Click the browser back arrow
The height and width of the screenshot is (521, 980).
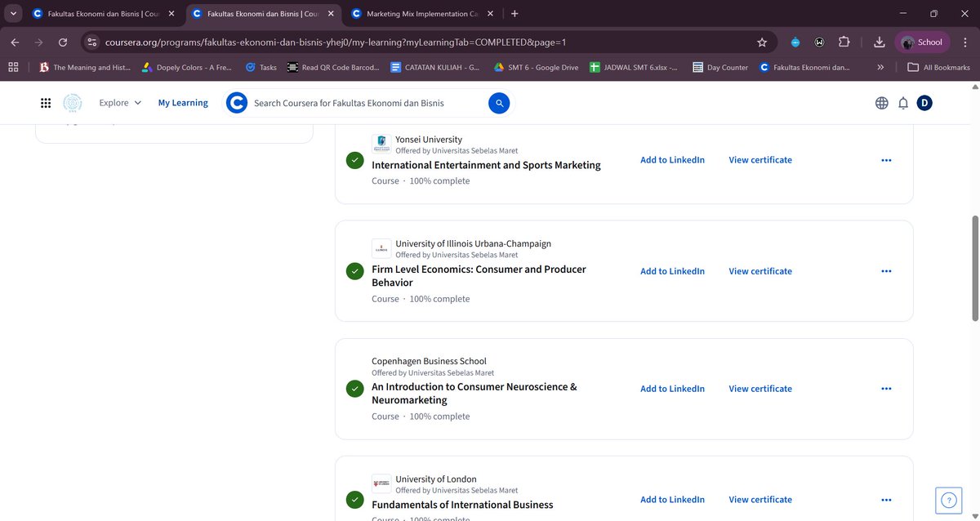click(x=16, y=42)
